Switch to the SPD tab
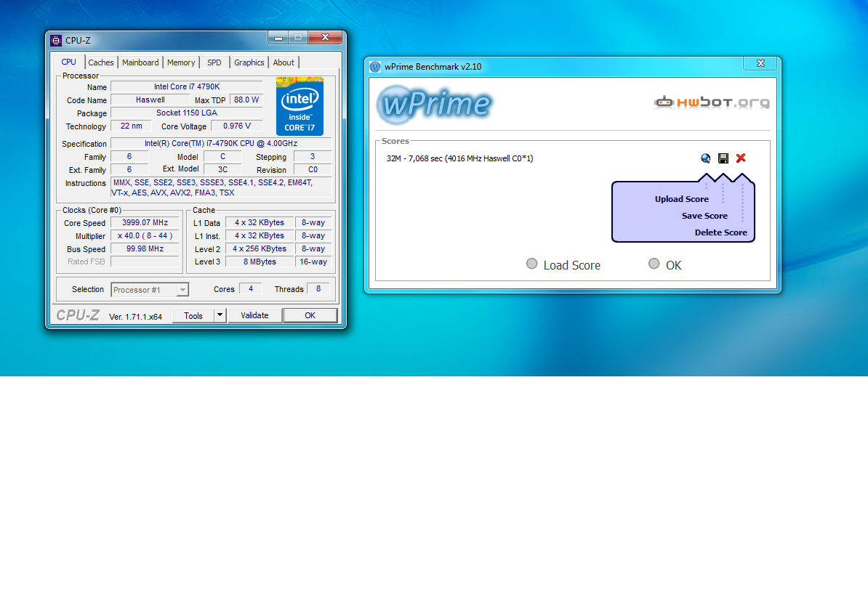This screenshot has width=868, height=595. 214,62
